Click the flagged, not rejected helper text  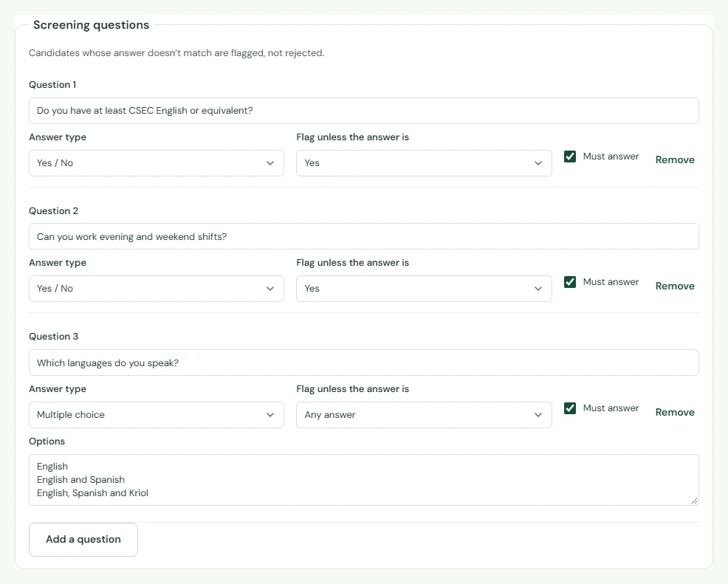(x=176, y=53)
